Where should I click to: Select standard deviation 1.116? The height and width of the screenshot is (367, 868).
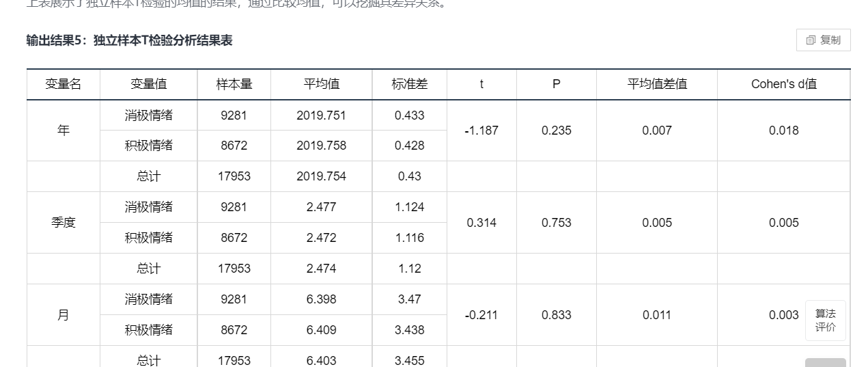pyautogui.click(x=410, y=238)
